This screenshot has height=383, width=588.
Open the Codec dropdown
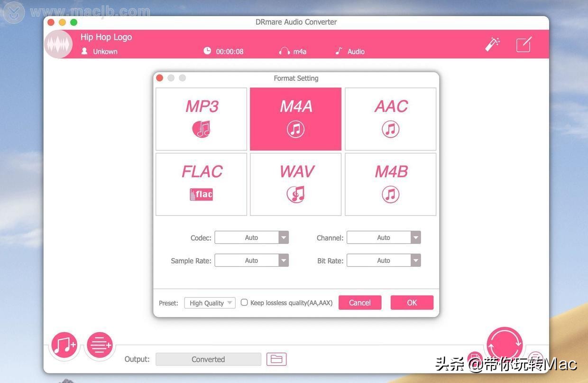pos(251,237)
